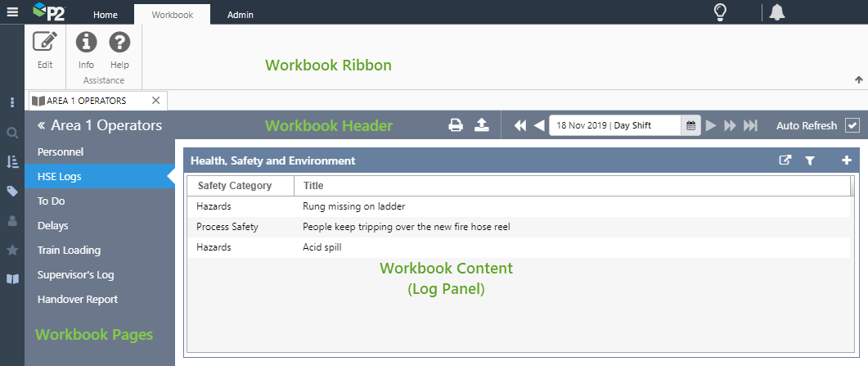Image resolution: width=868 pixels, height=366 pixels.
Task: Toggle the Auto Refresh checkbox
Action: pyautogui.click(x=852, y=126)
